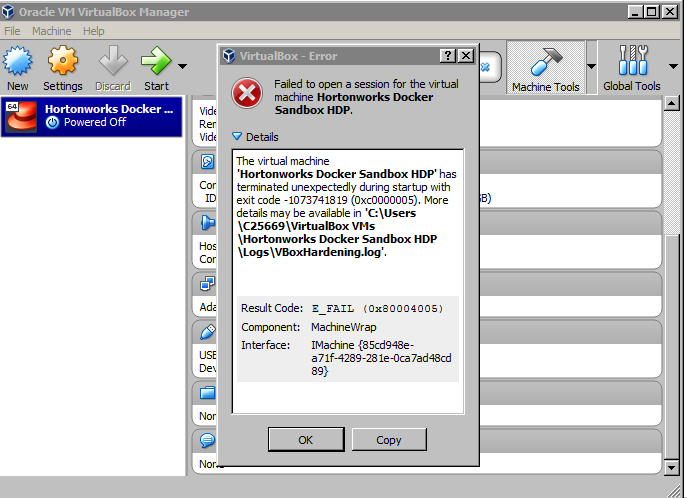Maximize the VirtualBox Manager window
Screen dimensions: 687x498
tap(652, 11)
